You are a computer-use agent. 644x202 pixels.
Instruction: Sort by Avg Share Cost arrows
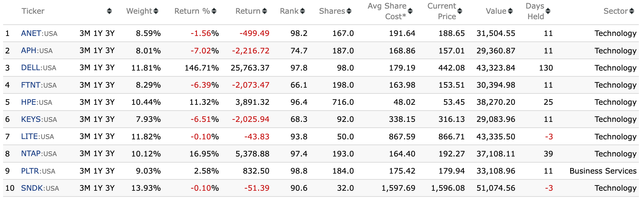pos(410,11)
